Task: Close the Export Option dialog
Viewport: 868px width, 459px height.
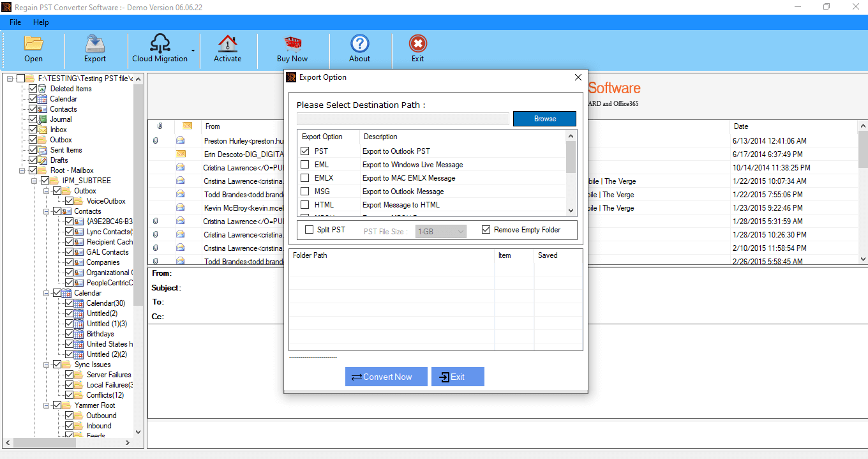Action: click(578, 77)
